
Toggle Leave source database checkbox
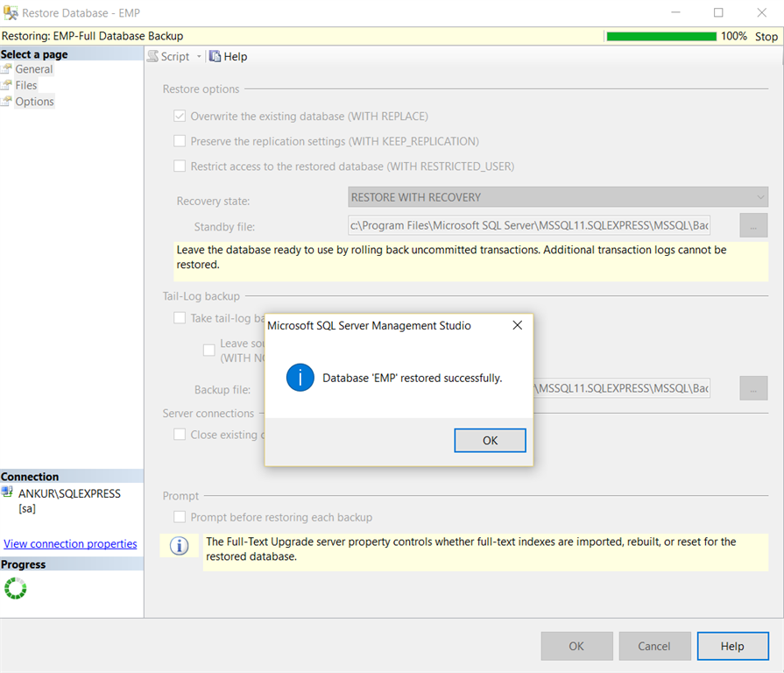click(x=209, y=350)
